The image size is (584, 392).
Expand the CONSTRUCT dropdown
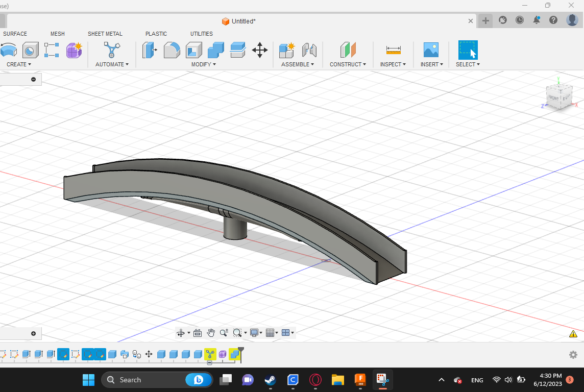click(x=348, y=64)
